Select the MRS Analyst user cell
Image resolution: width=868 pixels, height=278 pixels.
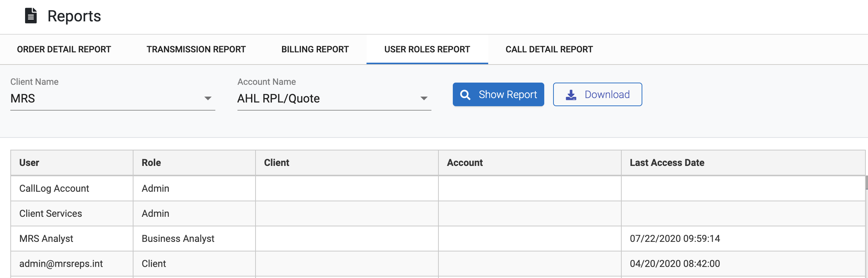72,239
